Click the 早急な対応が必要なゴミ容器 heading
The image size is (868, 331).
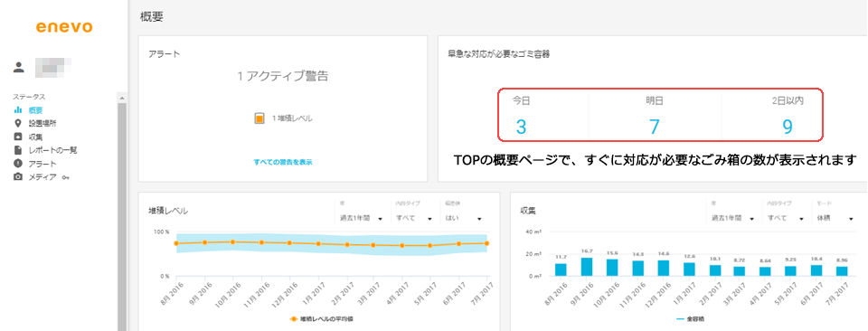(x=499, y=54)
